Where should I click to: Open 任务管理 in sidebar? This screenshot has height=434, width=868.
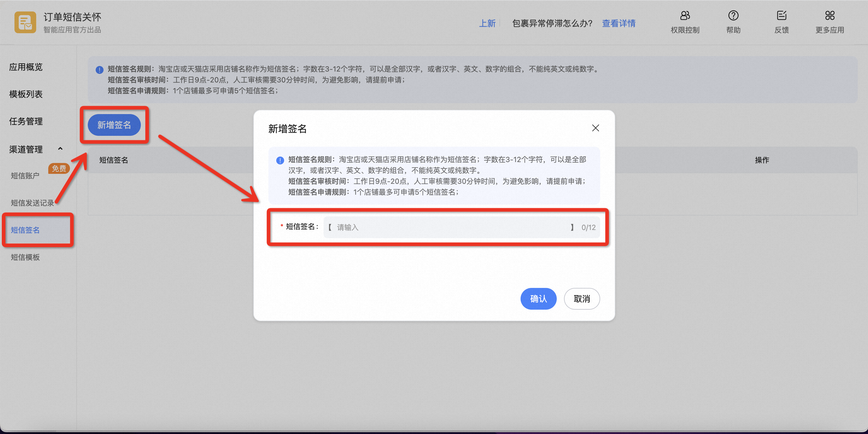26,121
